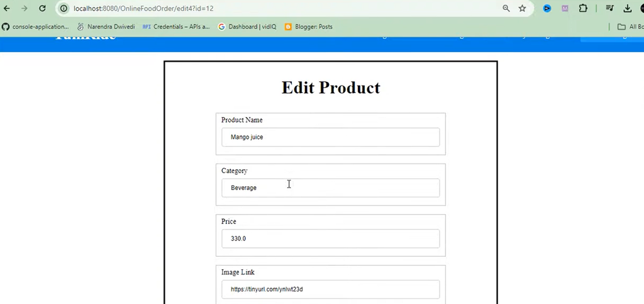Screen dimensions: 644x304
Task: Open the Narendra Dwivedi bookmark
Action: pos(106,26)
